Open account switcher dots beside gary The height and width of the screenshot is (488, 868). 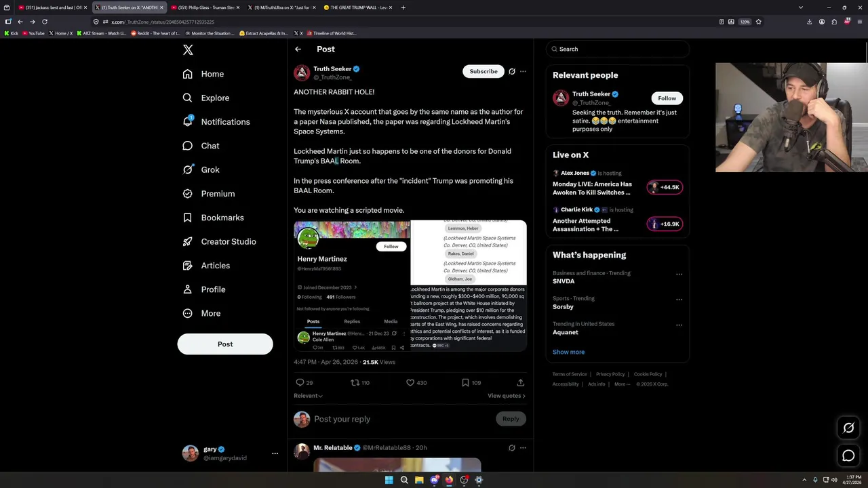pos(275,453)
